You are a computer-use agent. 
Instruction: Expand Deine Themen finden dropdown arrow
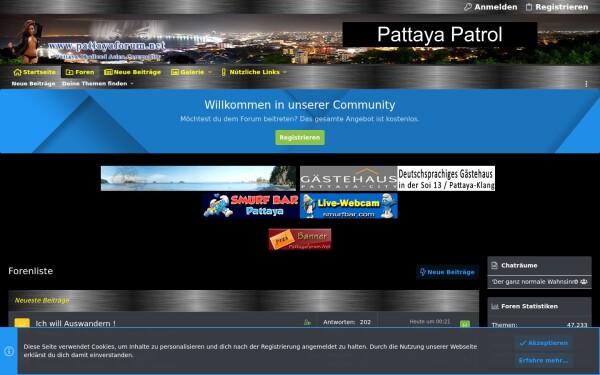click(x=132, y=84)
